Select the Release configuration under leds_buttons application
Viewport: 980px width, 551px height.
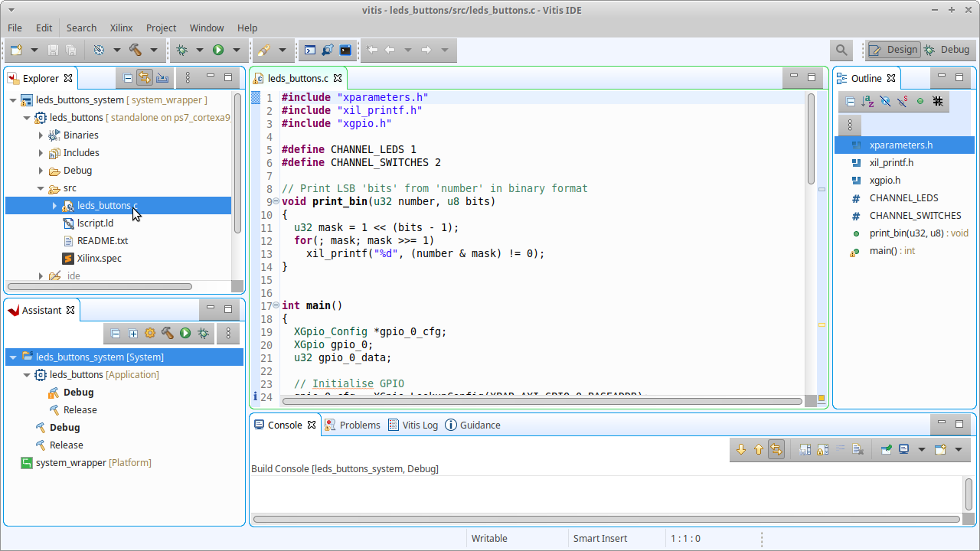pyautogui.click(x=80, y=410)
